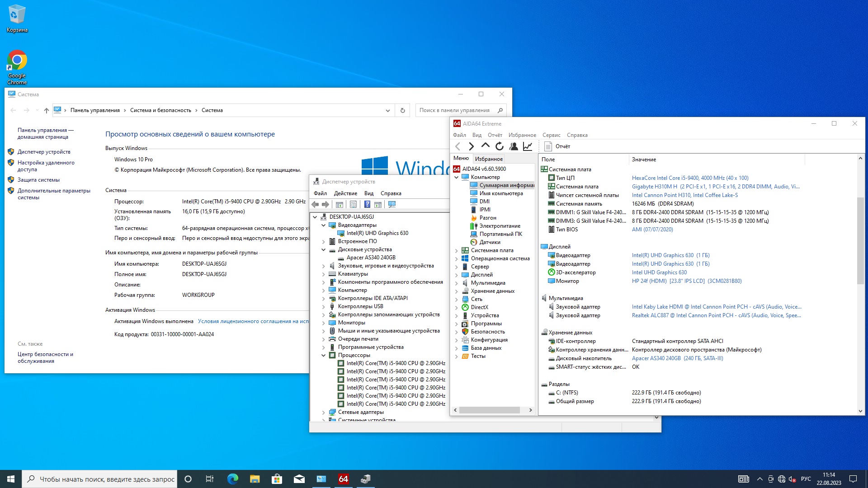Click the Отчёт report toolbar button

coord(557,146)
